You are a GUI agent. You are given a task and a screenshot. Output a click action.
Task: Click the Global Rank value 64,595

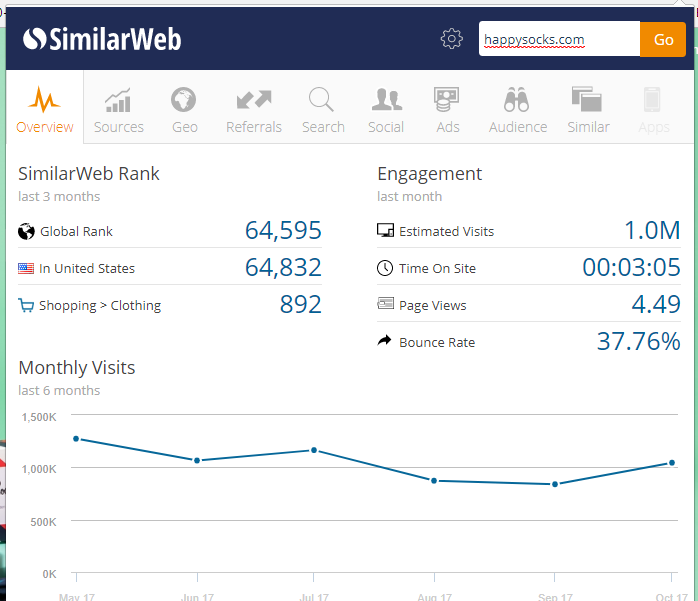tap(283, 231)
